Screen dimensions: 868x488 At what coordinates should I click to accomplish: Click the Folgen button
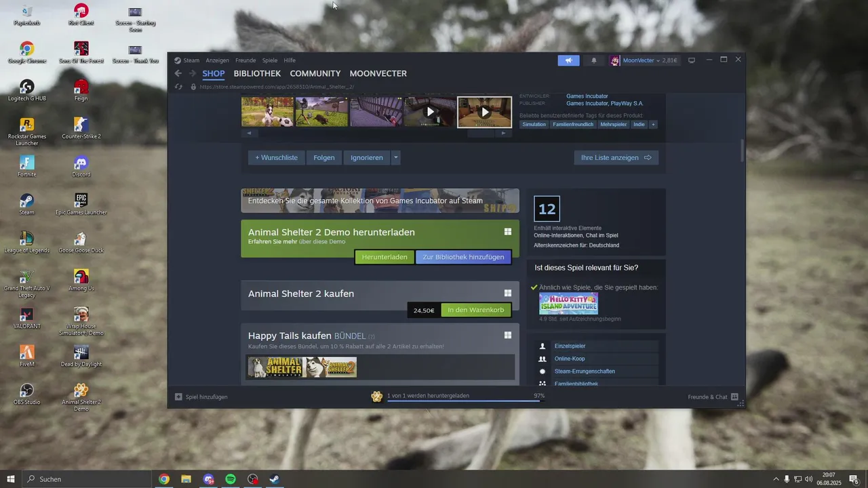pos(324,157)
